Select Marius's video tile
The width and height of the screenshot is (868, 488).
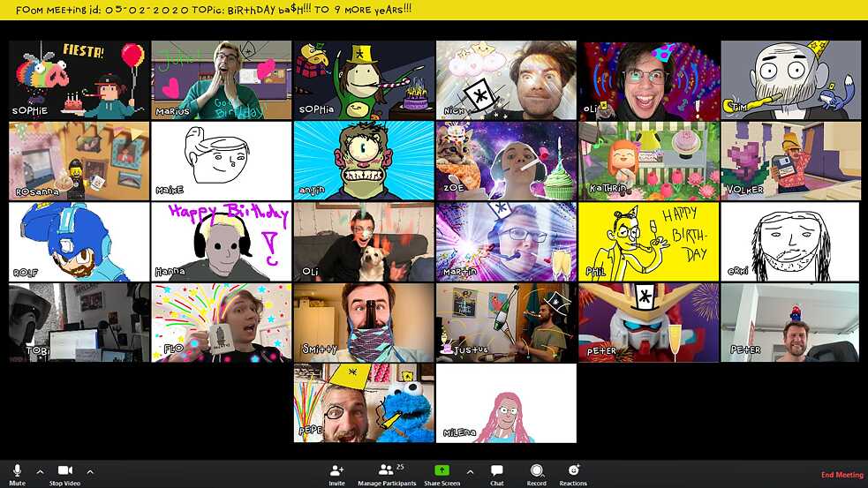pos(222,79)
